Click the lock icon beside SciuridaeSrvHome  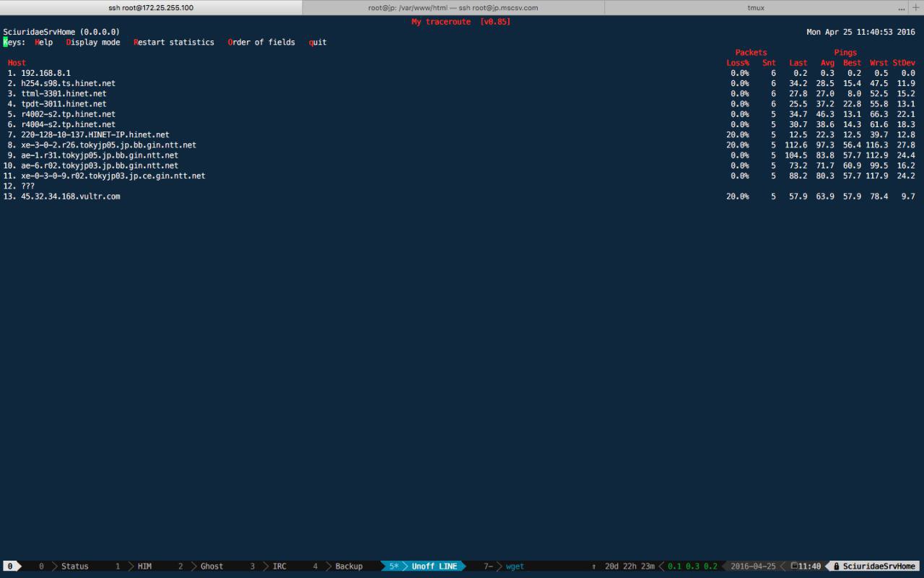pos(836,566)
